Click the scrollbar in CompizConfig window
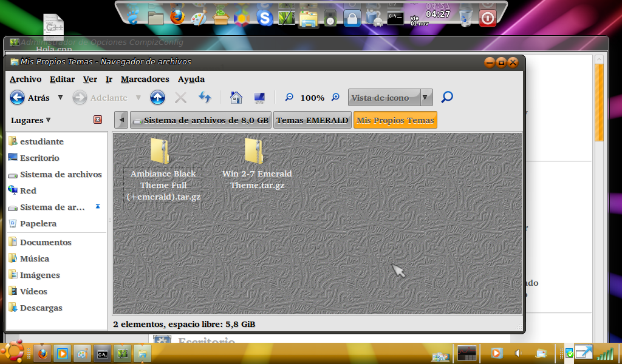This screenshot has width=622, height=364. 599,102
